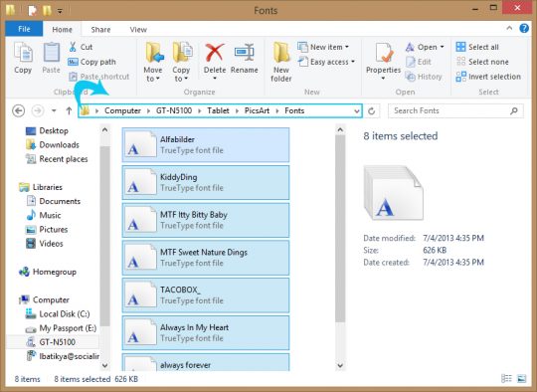
Task: Go up one folder level
Action: coord(69,111)
